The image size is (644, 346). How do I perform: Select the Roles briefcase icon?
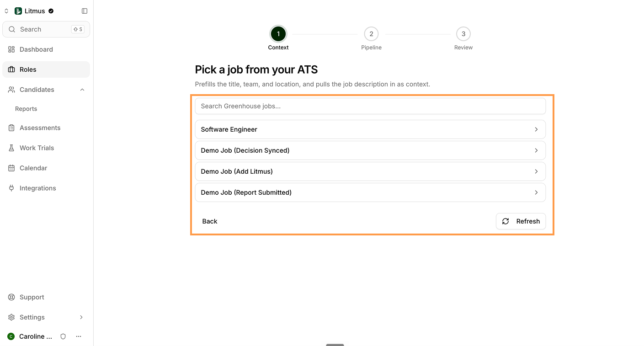pos(11,69)
